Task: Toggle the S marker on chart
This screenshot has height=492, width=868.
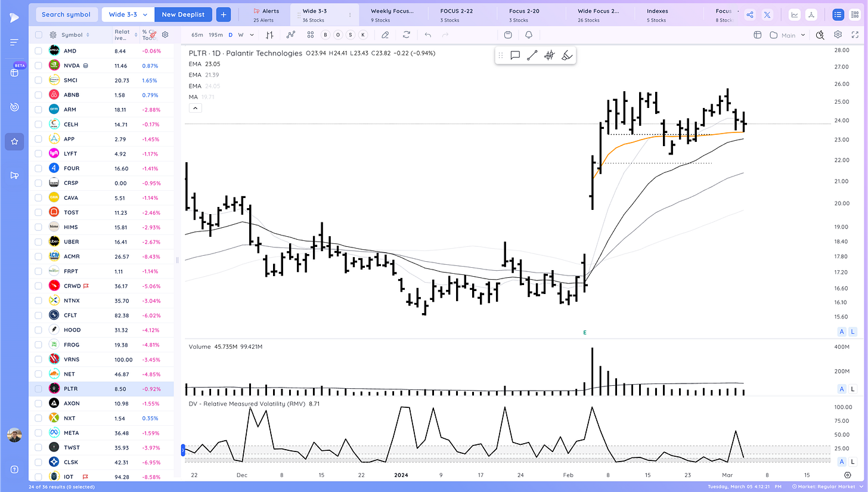Action: [x=349, y=35]
